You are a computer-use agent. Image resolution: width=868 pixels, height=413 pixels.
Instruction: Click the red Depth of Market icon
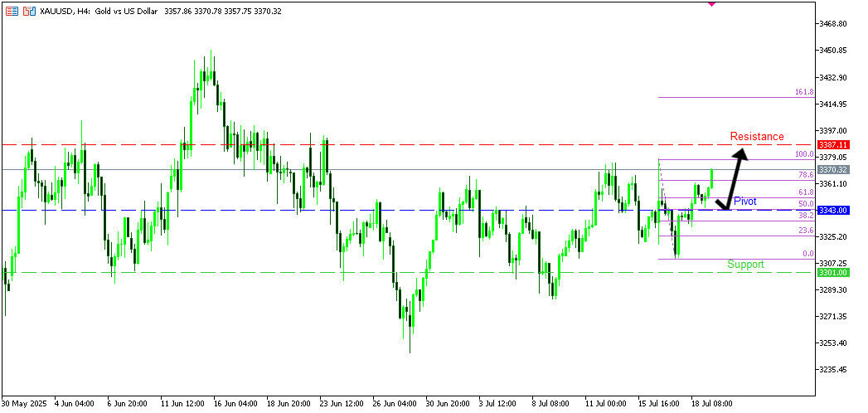coord(12,11)
